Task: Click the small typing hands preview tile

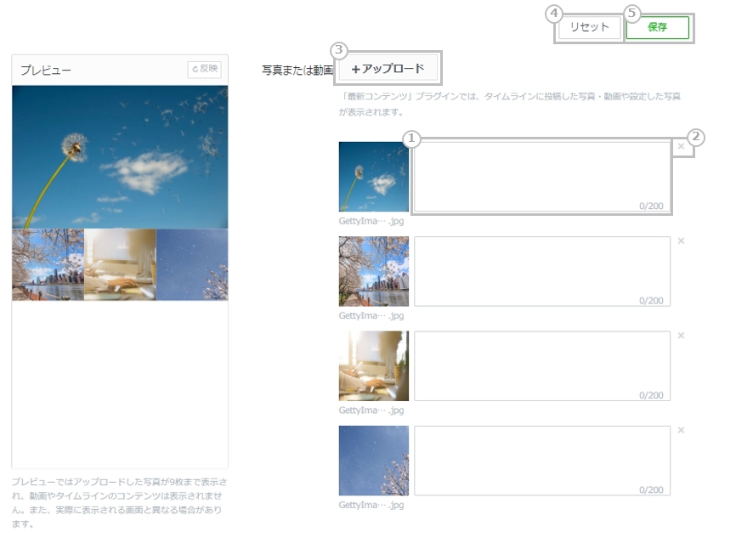Action: [x=120, y=264]
